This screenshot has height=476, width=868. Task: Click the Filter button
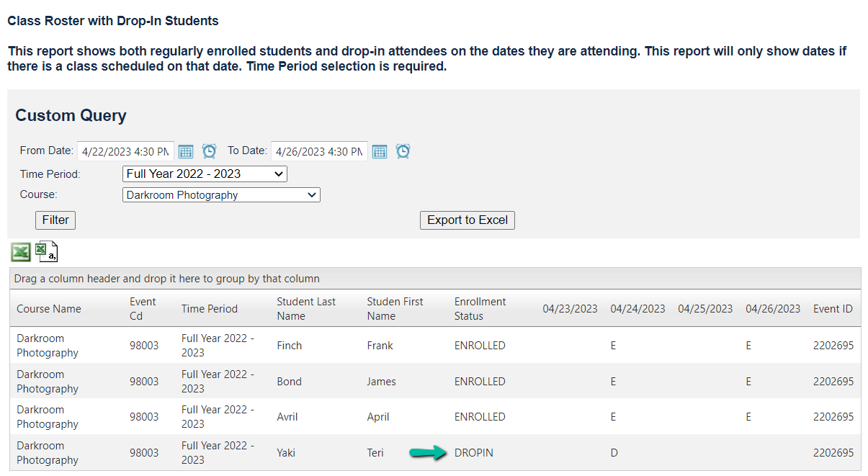point(55,220)
